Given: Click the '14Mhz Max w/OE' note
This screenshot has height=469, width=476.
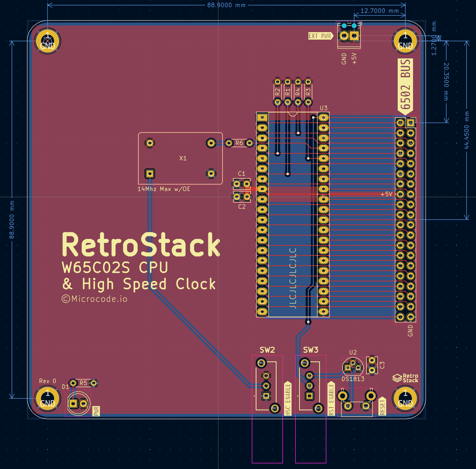Looking at the screenshot, I should [164, 189].
